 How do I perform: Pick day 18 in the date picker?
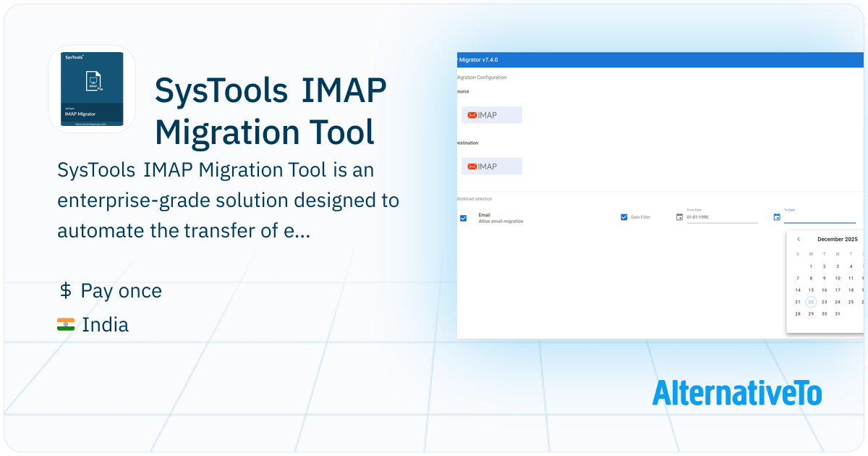851,290
